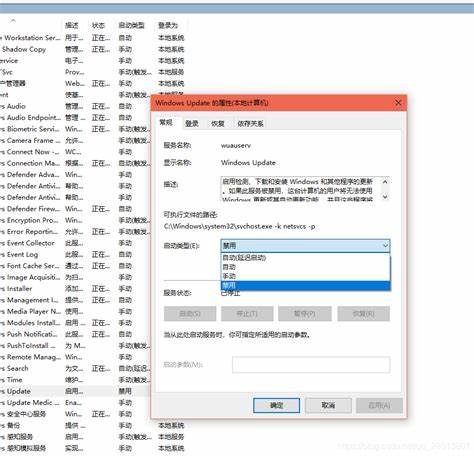Select the Update Medic service row
The image size is (474, 456).
pos(75,403)
